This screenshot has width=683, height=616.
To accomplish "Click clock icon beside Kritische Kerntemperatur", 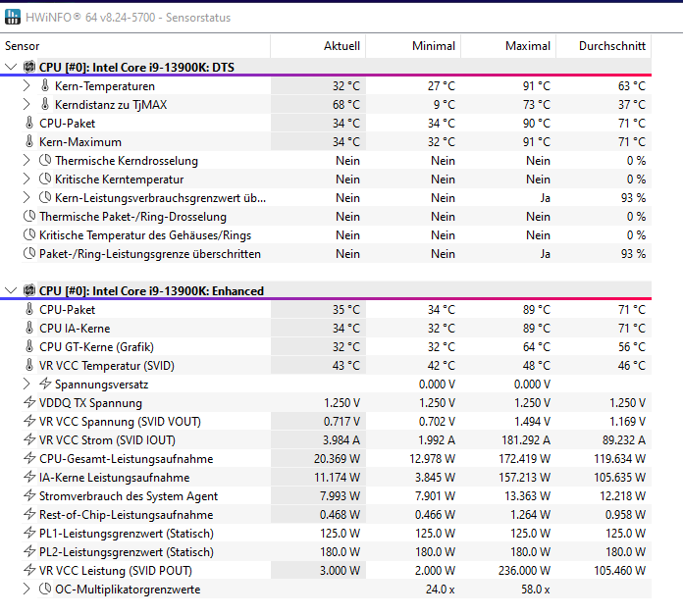I will 45,179.
